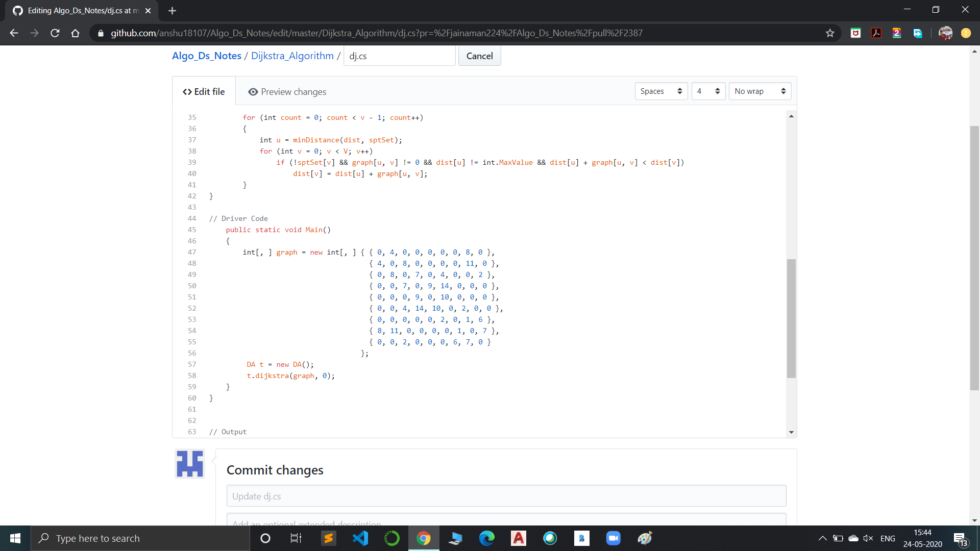Open the No wrap line-wrap dropdown
The image size is (980, 551).
[x=759, y=91]
